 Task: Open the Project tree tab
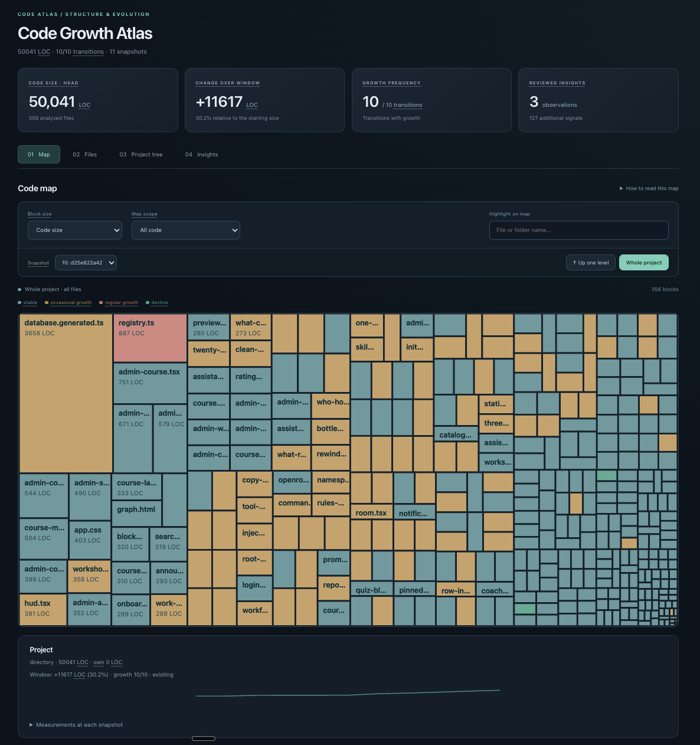[140, 154]
